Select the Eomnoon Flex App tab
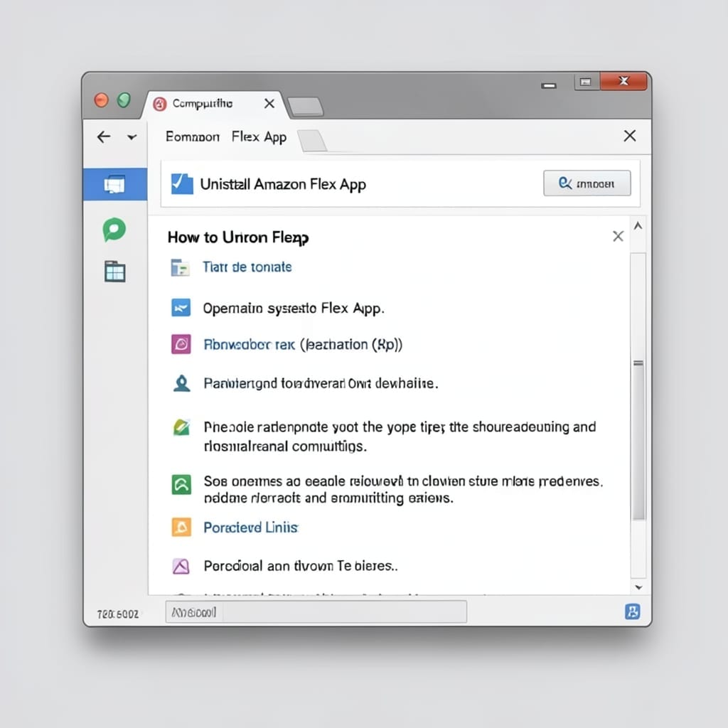The height and width of the screenshot is (728, 728). click(x=226, y=137)
